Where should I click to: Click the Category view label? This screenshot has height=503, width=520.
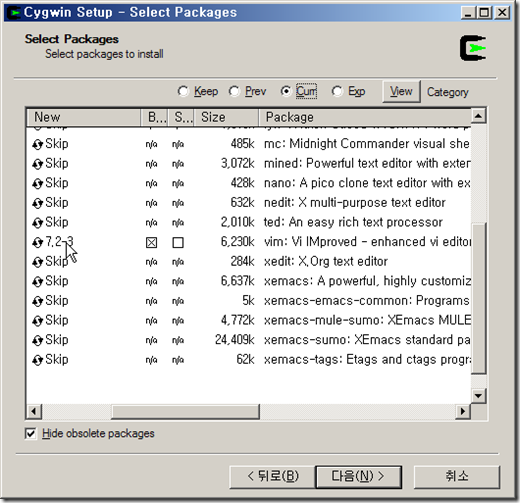pos(448,92)
